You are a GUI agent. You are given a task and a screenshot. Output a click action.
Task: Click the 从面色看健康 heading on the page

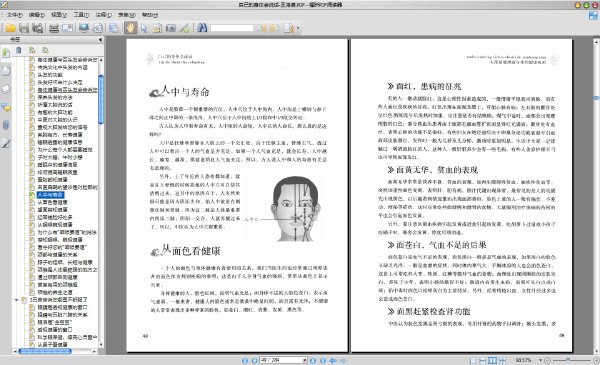click(x=191, y=251)
